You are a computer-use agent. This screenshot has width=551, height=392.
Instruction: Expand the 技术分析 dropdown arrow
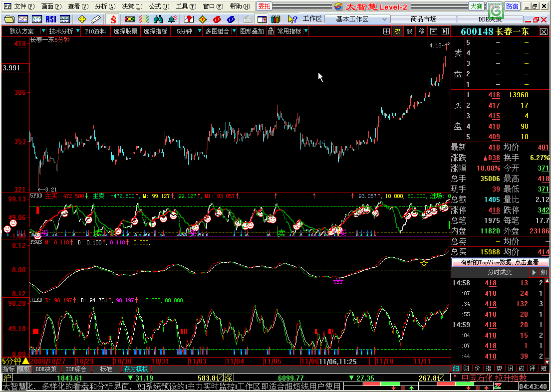(x=78, y=31)
